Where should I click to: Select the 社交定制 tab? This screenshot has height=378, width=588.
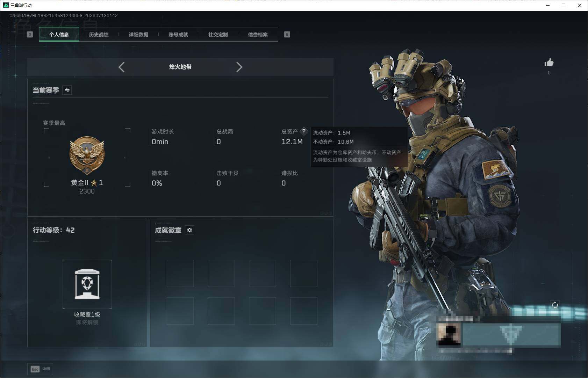(218, 35)
